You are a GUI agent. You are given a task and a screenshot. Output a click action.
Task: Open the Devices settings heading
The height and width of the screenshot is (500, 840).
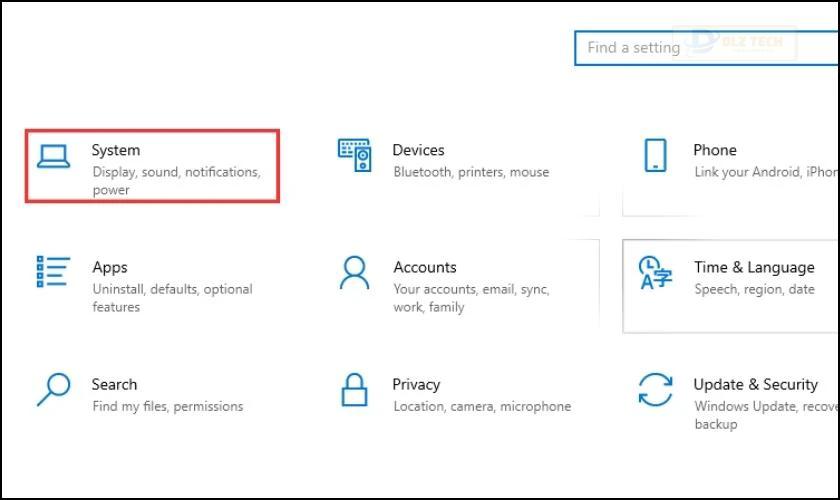(x=418, y=150)
